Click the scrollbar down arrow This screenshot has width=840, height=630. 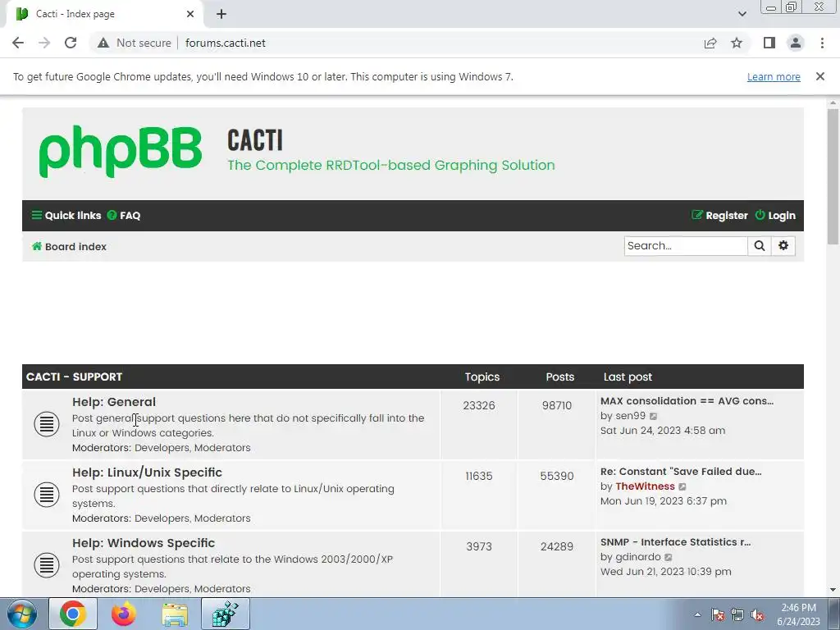833,590
